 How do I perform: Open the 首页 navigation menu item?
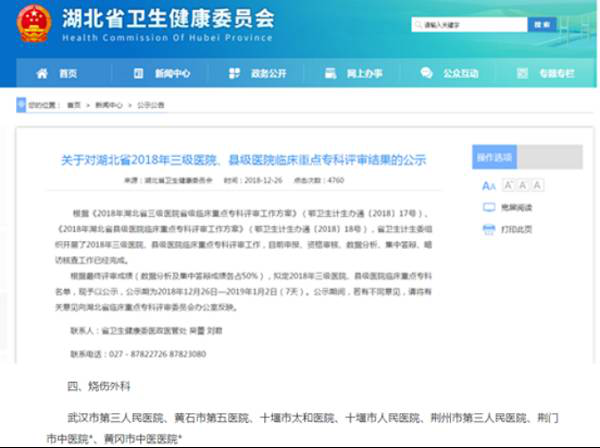pos(68,73)
